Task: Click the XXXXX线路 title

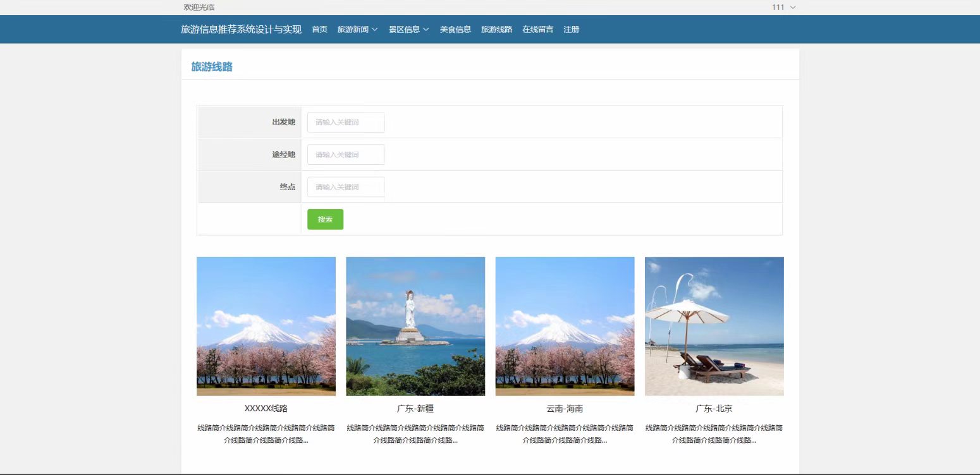Action: point(266,409)
